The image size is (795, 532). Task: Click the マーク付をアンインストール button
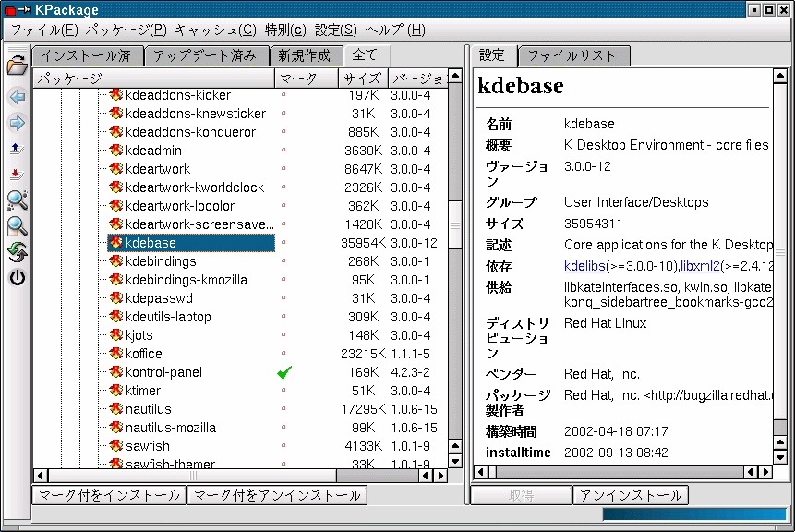click(x=277, y=495)
